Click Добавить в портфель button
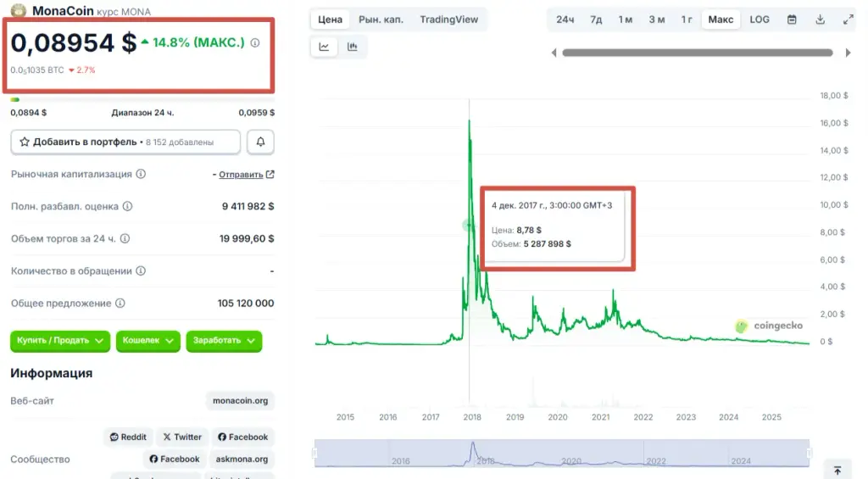Viewport: 868px width, 479px height. 125,142
